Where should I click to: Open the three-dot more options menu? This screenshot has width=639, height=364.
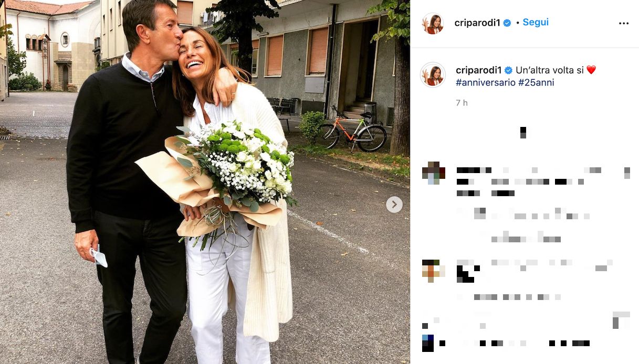[x=623, y=23]
